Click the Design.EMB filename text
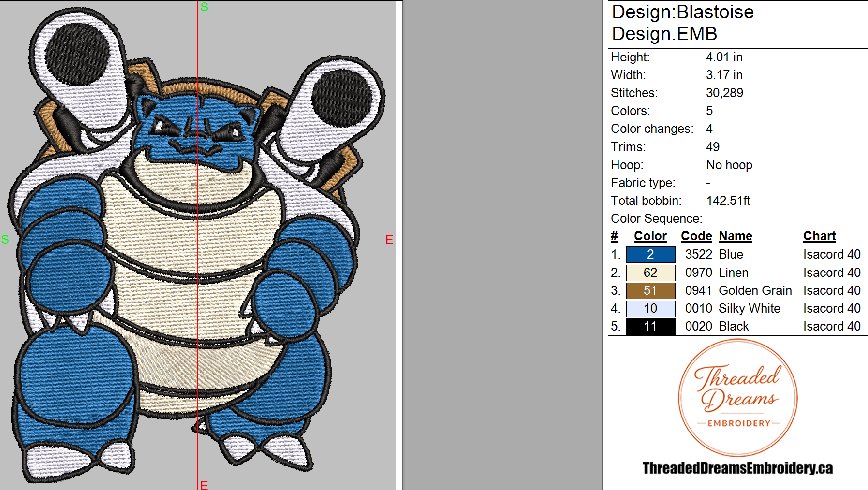Image resolution: width=868 pixels, height=490 pixels. tap(664, 34)
